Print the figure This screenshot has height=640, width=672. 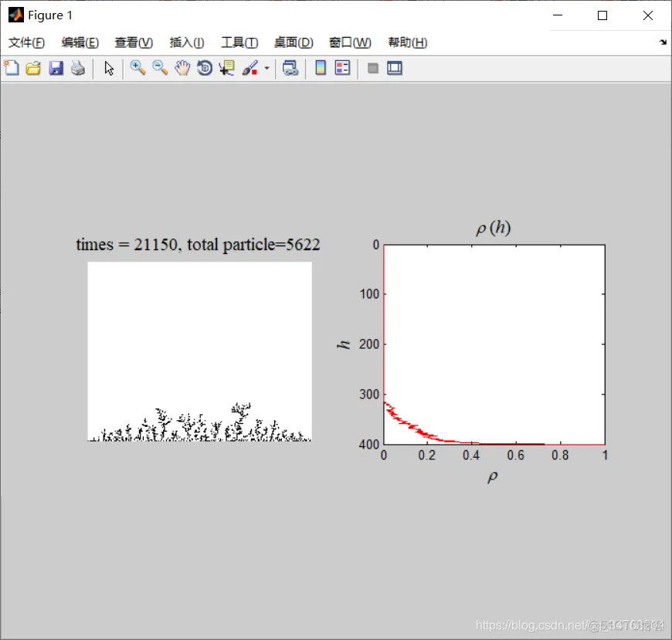(77, 68)
